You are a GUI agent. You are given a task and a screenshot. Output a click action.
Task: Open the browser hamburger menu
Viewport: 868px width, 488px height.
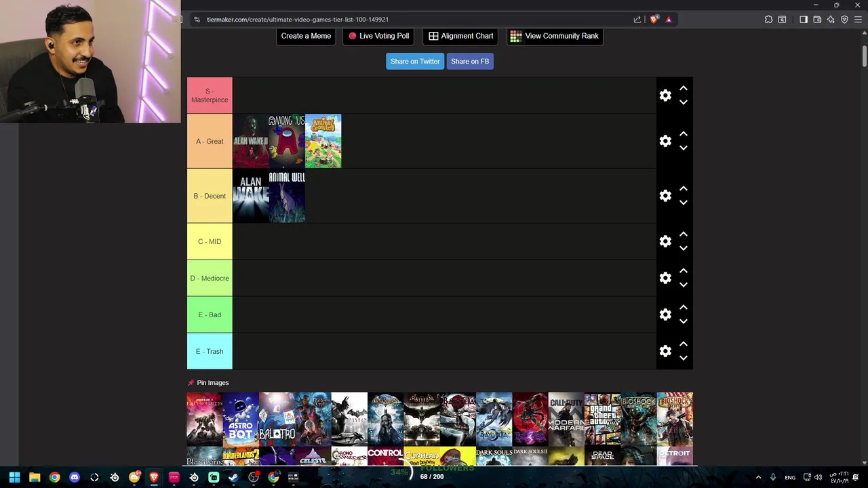pyautogui.click(x=858, y=20)
